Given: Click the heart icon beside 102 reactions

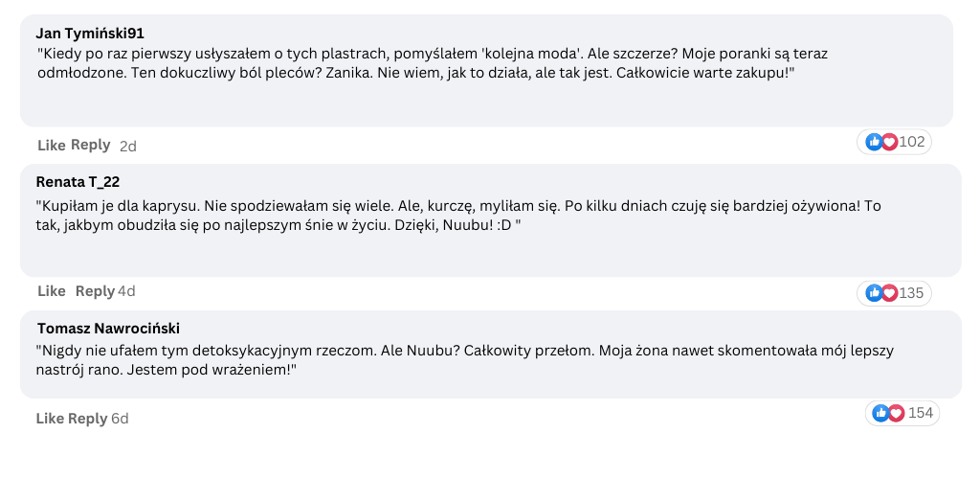Looking at the screenshot, I should point(889,142).
